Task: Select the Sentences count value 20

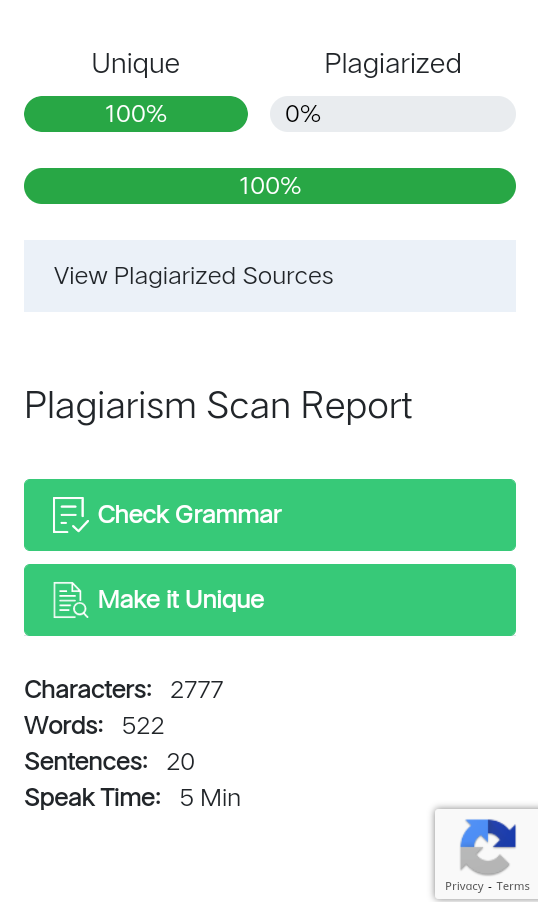Action: 181,762
